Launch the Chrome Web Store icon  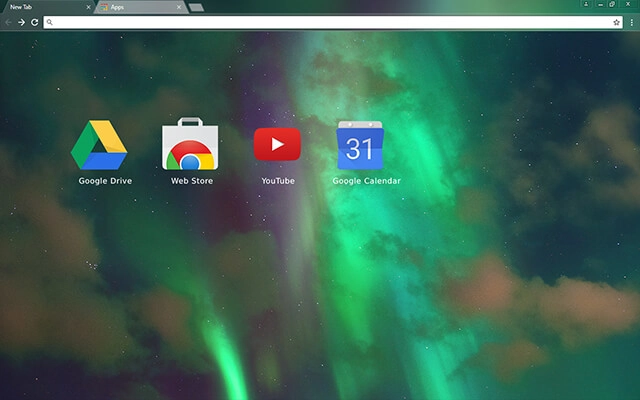pyautogui.click(x=190, y=144)
